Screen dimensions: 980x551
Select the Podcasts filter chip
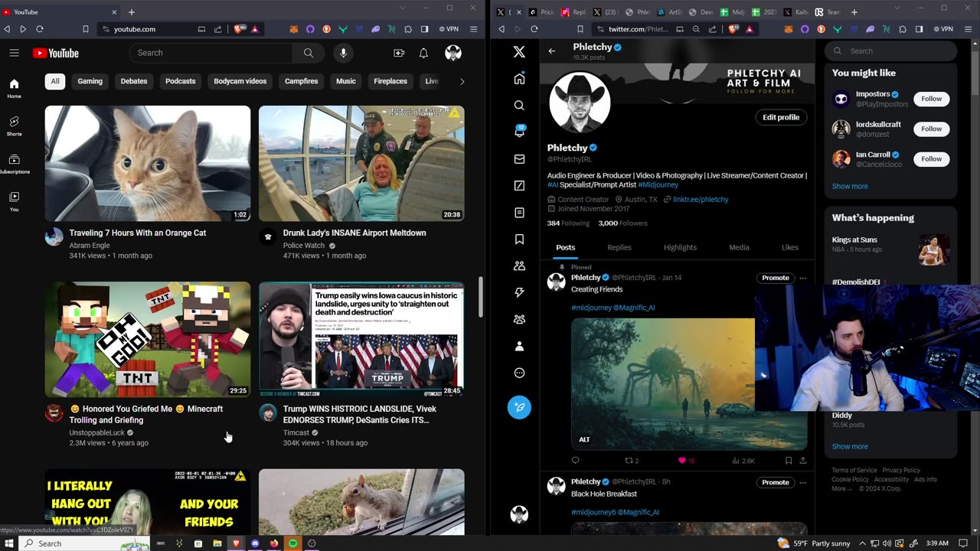tap(181, 81)
